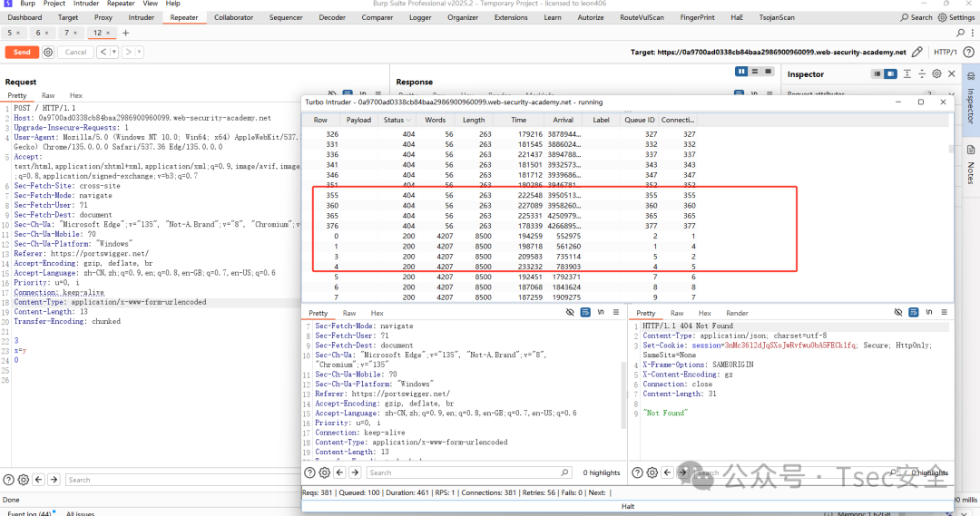Click settings gear in Repeater request footer
Image resolution: width=980 pixels, height=516 pixels.
[x=23, y=480]
